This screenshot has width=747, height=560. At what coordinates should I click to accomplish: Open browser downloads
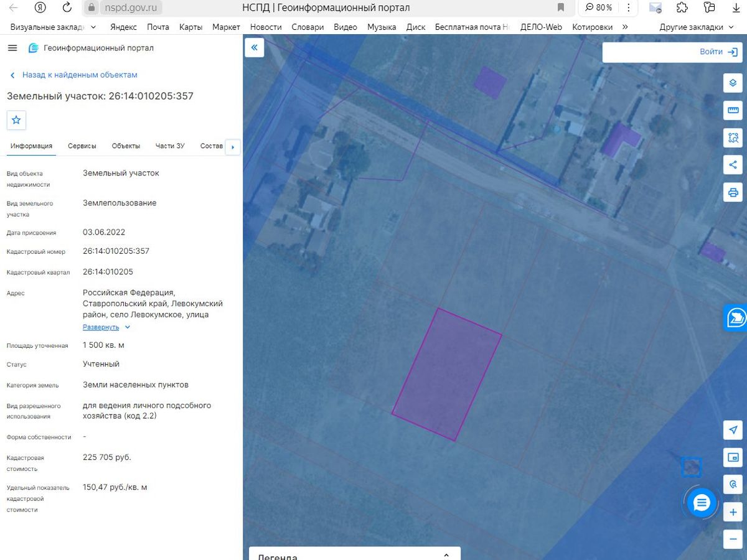point(736,7)
